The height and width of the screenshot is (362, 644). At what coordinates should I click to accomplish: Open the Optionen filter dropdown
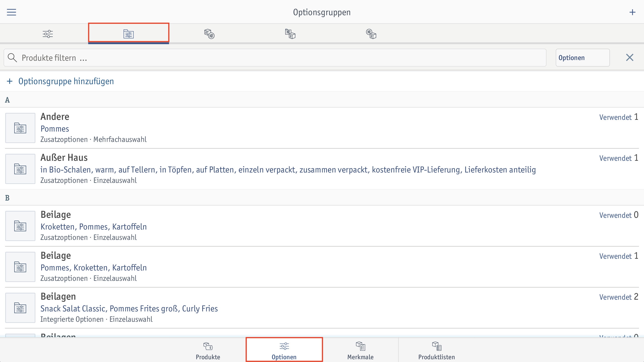(x=582, y=57)
